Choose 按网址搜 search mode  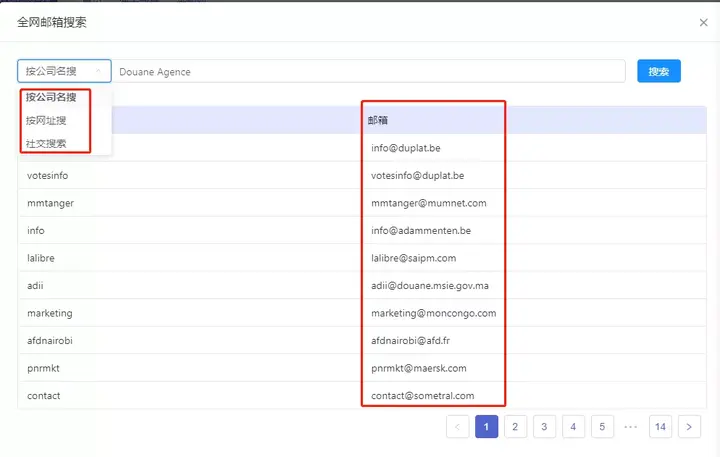[x=46, y=120]
